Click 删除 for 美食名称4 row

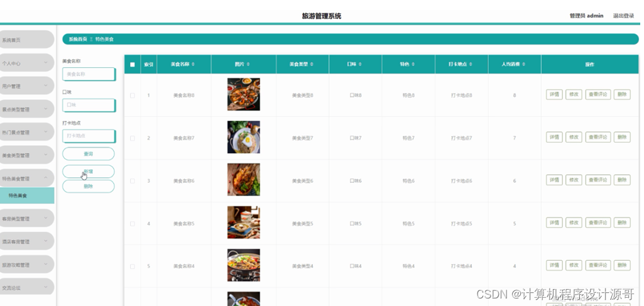click(x=622, y=265)
